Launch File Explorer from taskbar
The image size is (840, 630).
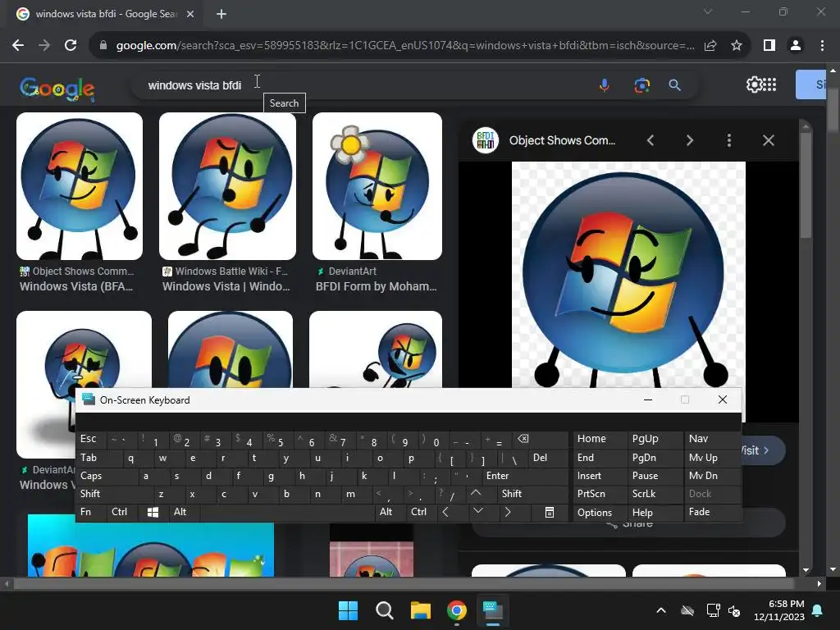coord(421,610)
